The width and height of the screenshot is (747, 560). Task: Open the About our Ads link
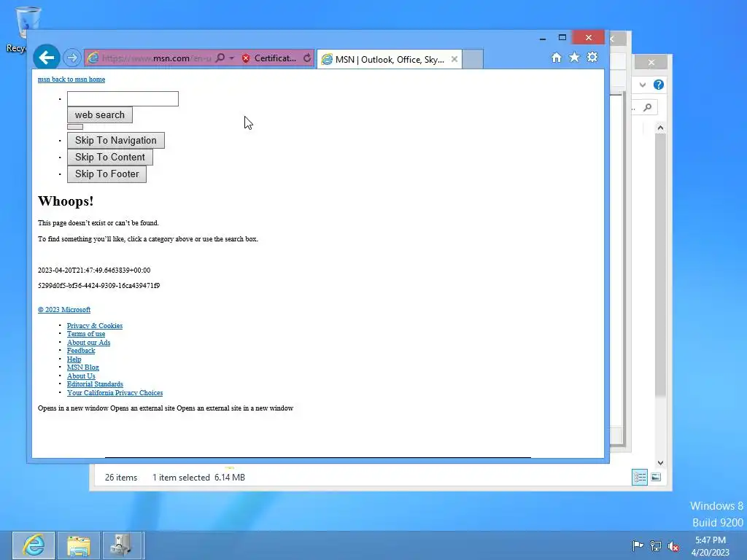tap(88, 343)
